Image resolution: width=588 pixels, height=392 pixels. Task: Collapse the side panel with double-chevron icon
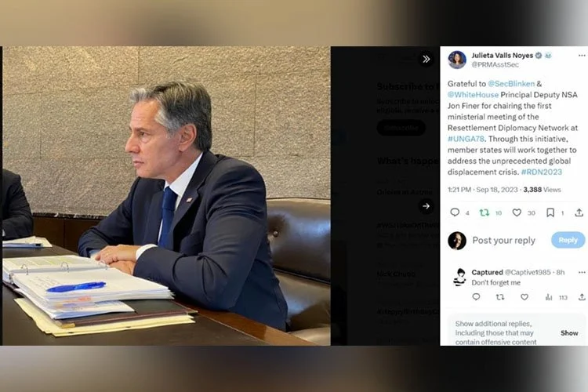pyautogui.click(x=426, y=59)
